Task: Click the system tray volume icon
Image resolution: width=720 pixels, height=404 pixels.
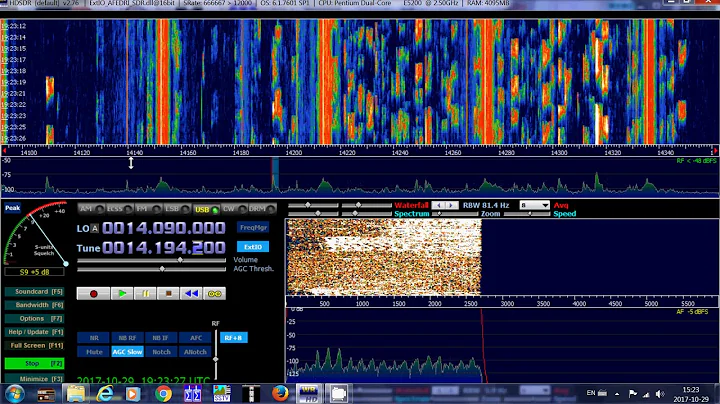Action: (x=660, y=394)
